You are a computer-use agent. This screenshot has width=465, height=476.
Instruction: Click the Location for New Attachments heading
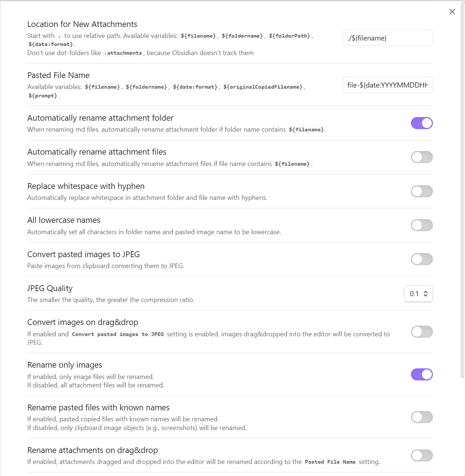pyautogui.click(x=82, y=24)
